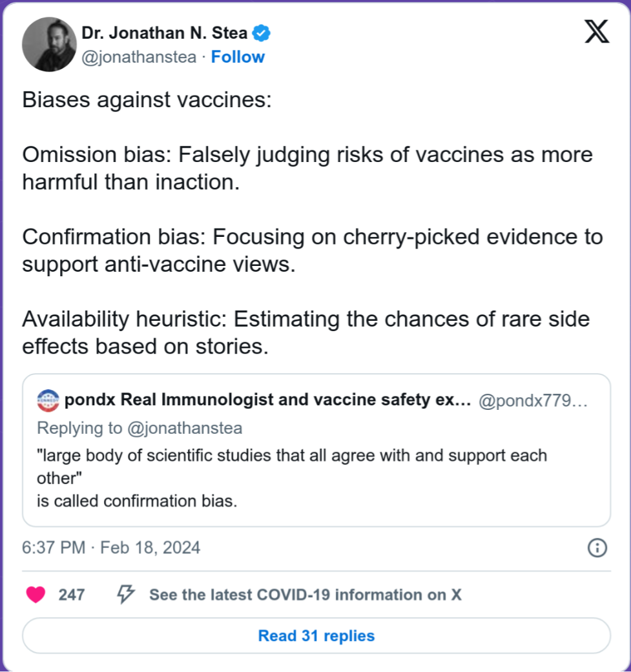The width and height of the screenshot is (631, 672).
Task: Open the 6:37 PM · Feb 18, 2024 timestamp
Action: [111, 548]
